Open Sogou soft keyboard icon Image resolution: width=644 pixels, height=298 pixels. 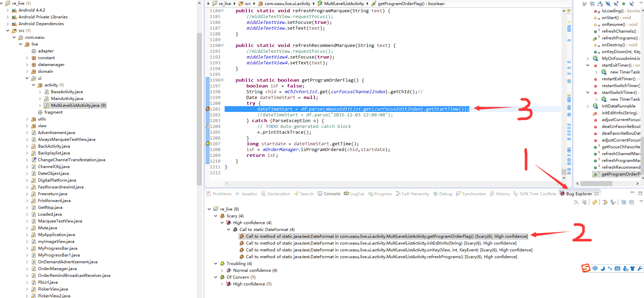click(617, 268)
